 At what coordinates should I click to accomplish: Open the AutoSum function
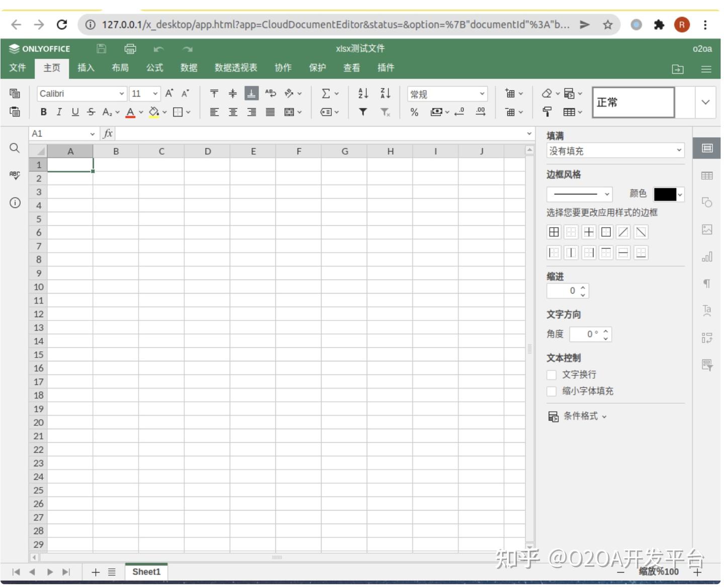[x=326, y=93]
